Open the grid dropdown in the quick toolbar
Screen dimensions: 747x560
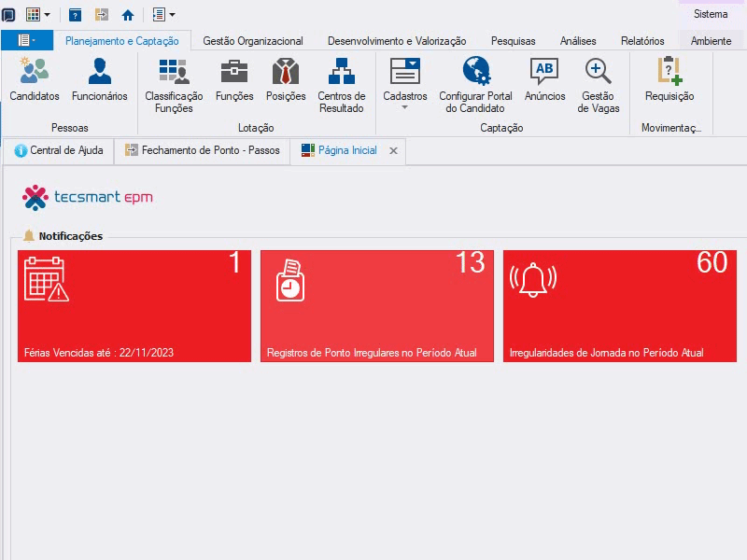coord(38,15)
